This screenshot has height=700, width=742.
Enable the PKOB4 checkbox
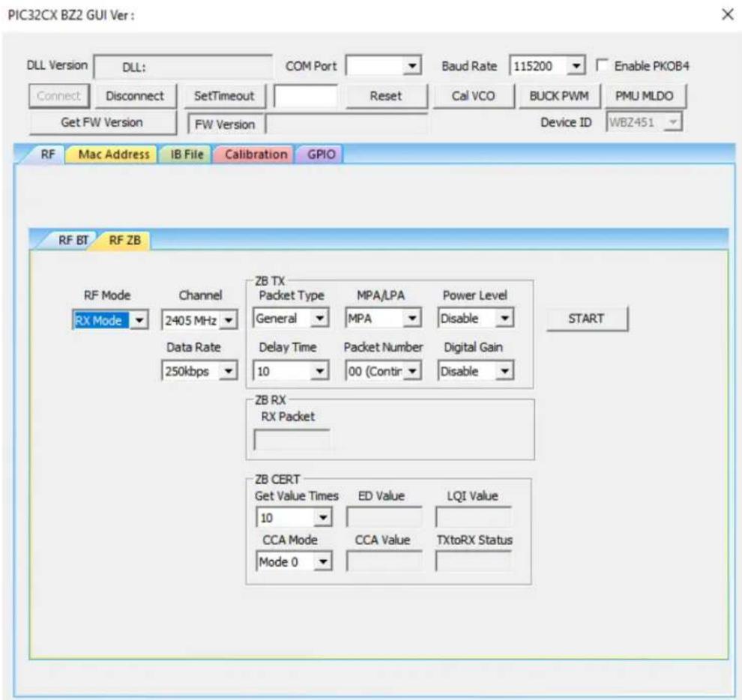pos(602,65)
